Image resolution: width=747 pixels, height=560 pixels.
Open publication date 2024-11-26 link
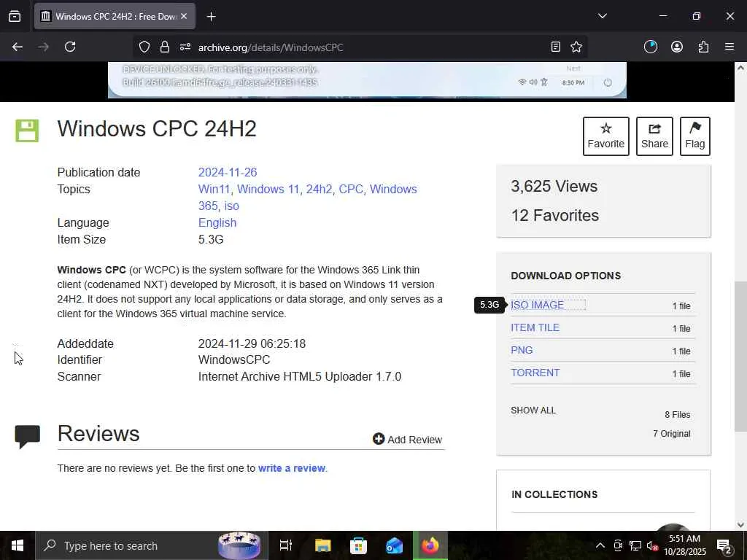click(x=228, y=172)
